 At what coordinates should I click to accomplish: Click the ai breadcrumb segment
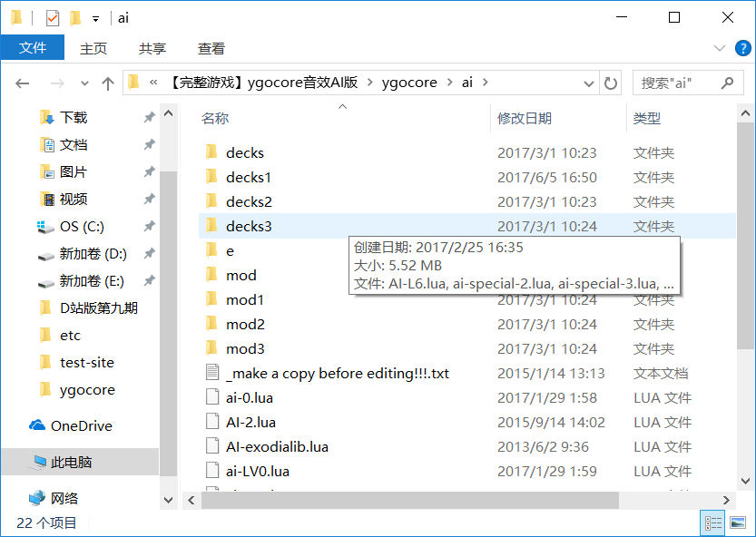point(466,83)
